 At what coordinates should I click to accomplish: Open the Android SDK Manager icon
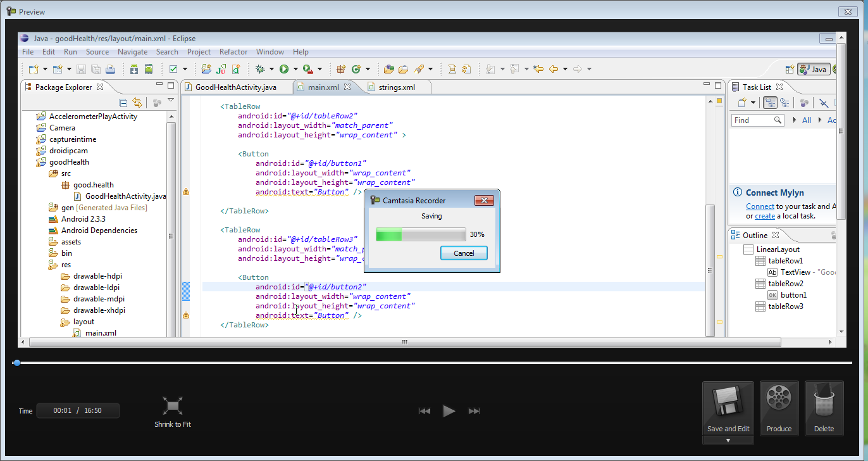pyautogui.click(x=134, y=69)
